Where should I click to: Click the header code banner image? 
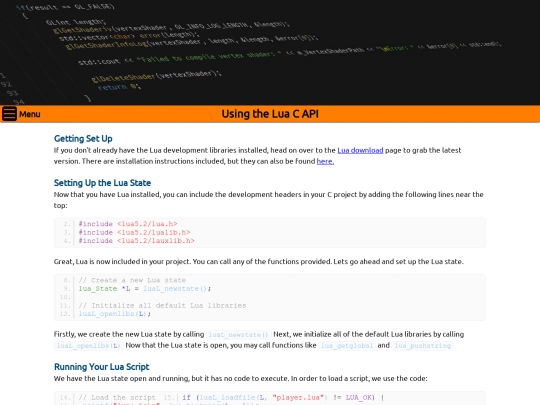(270, 52)
